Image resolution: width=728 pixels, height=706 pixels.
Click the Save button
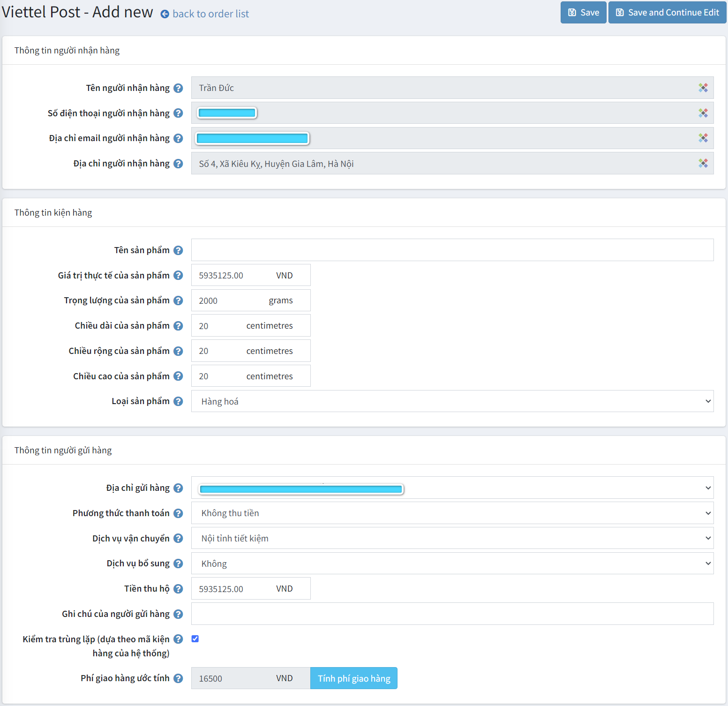pos(584,13)
